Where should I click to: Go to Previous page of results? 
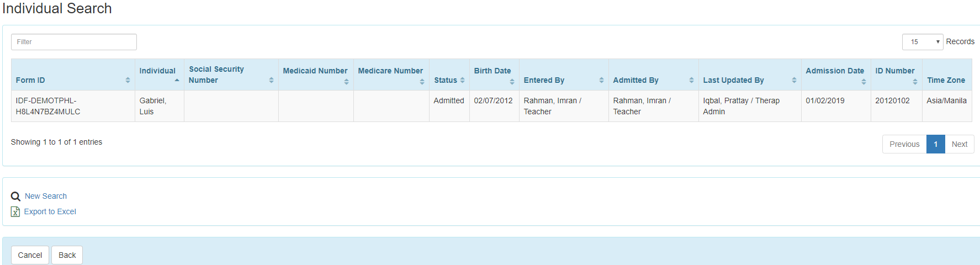[904, 144]
